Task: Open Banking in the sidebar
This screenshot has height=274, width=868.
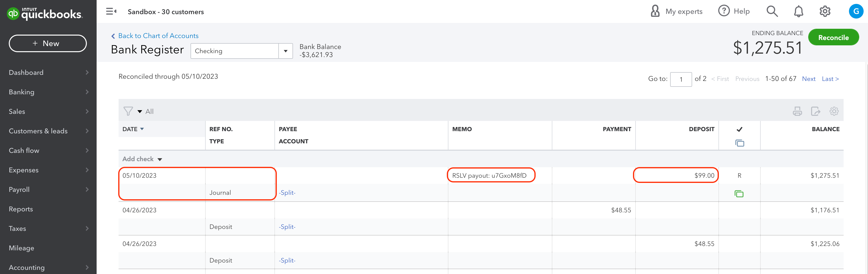Action: (21, 92)
